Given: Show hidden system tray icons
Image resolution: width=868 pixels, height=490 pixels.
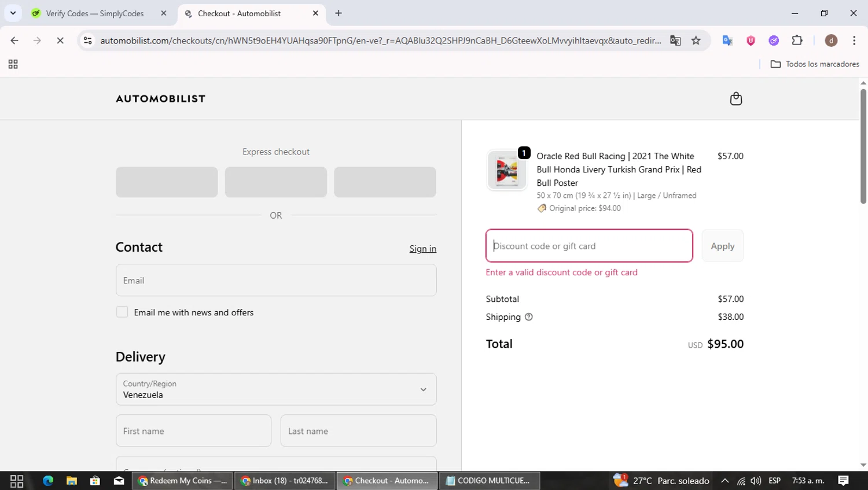Looking at the screenshot, I should click(724, 481).
